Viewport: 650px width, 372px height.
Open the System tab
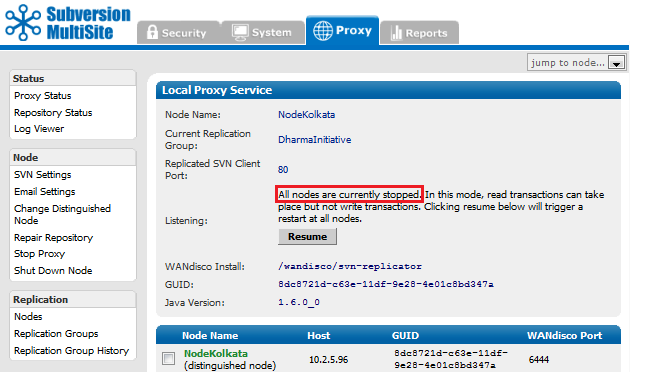(263, 32)
